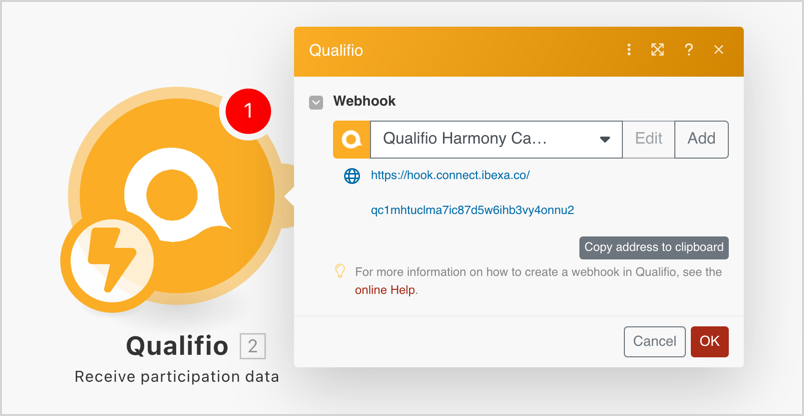Copy address to clipboard
This screenshot has width=804, height=416.
point(654,247)
